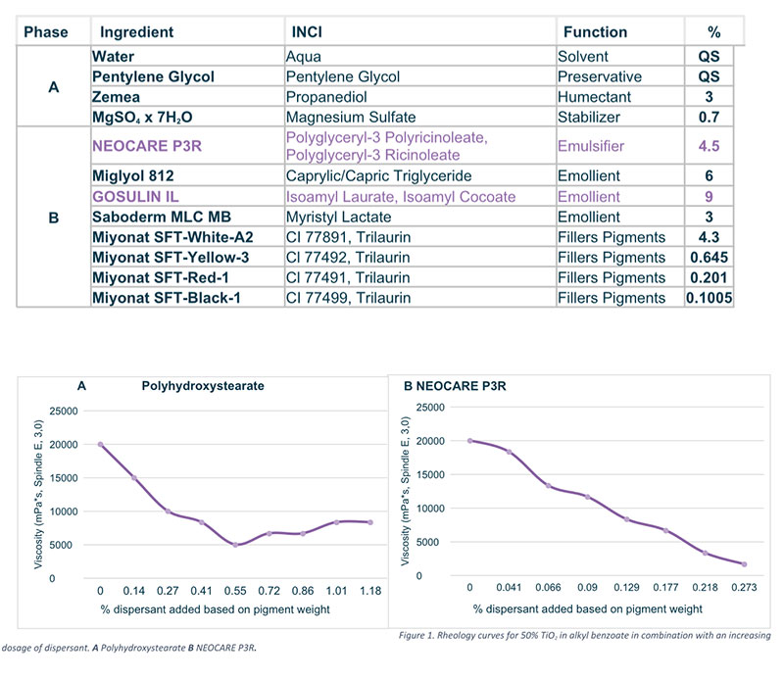Select the Humectant function cell

tap(594, 98)
